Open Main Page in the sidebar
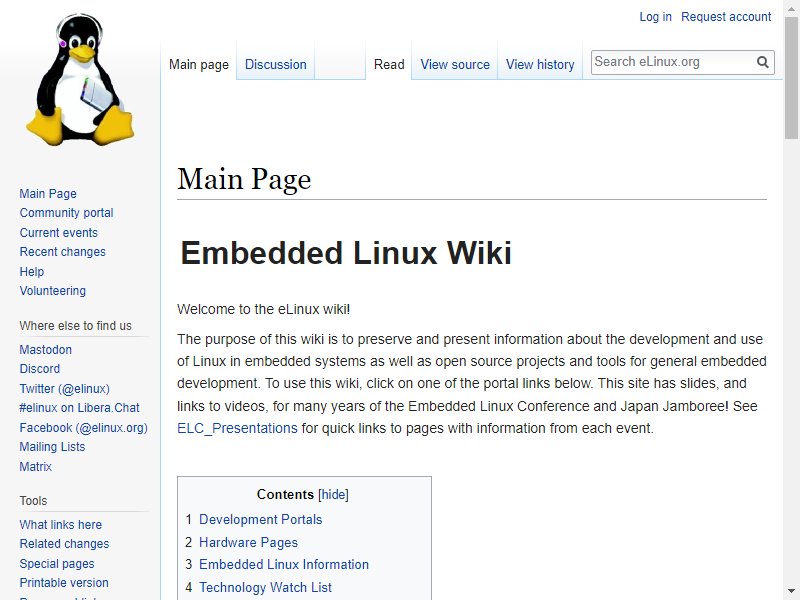The height and width of the screenshot is (600, 800). pyautogui.click(x=48, y=194)
